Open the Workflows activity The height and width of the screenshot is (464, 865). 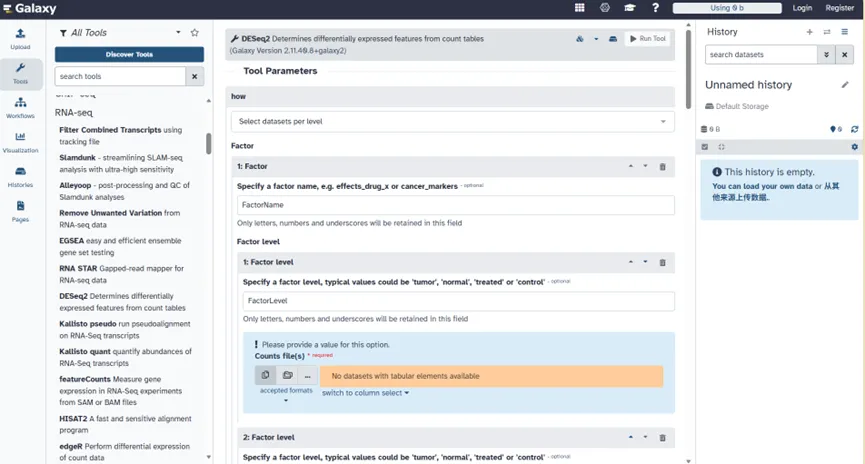pos(20,108)
